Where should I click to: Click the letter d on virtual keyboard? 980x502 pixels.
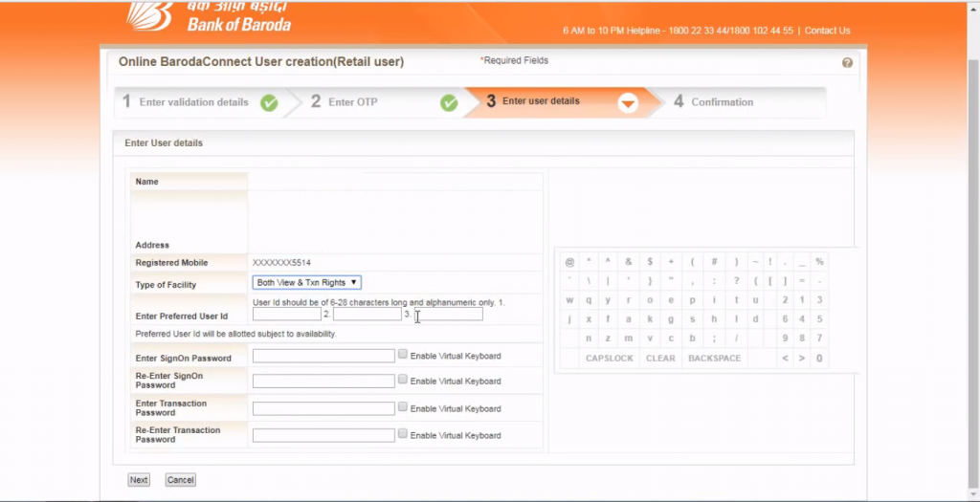(756, 319)
